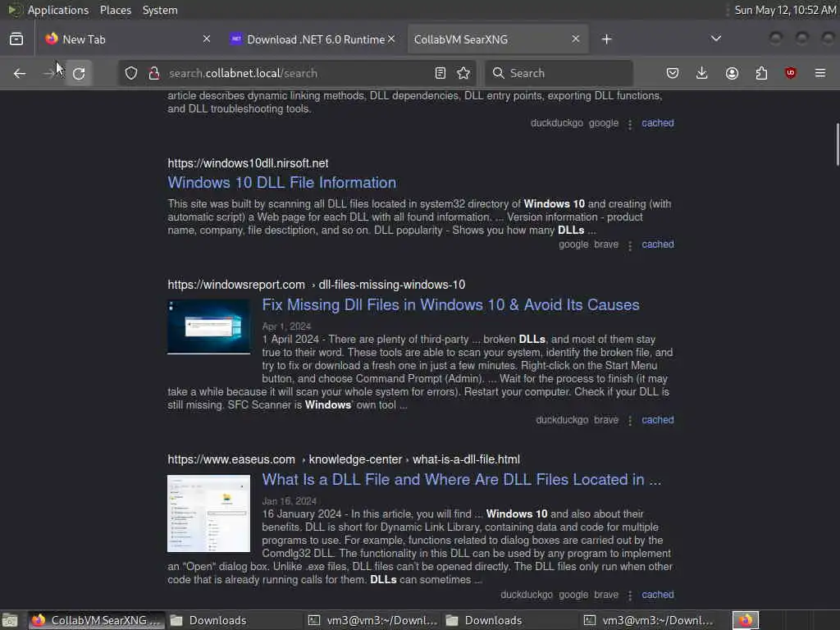Expand options dots for nirsoft result

pos(630,245)
